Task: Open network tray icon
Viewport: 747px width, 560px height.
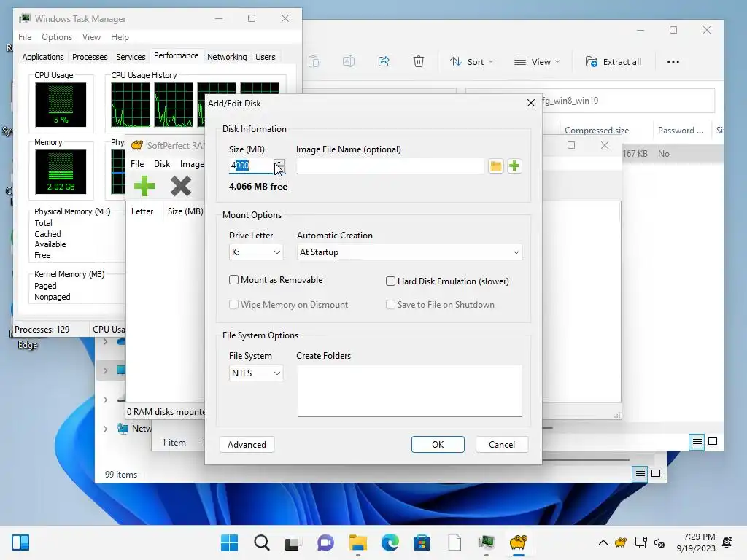Action: [x=640, y=542]
